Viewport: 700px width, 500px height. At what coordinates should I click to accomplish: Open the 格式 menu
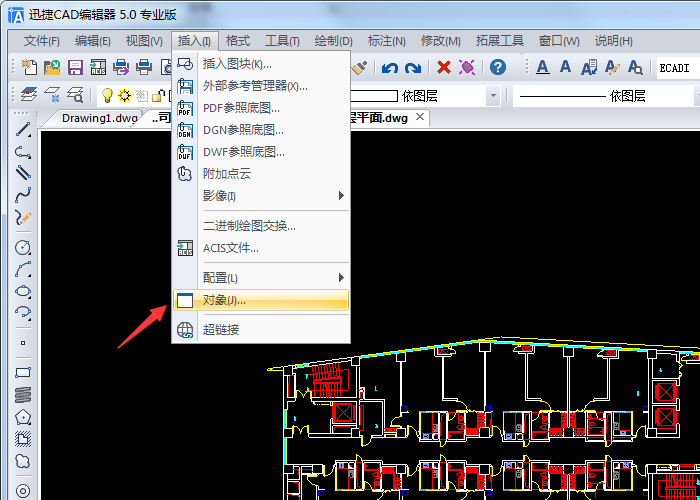click(x=238, y=42)
